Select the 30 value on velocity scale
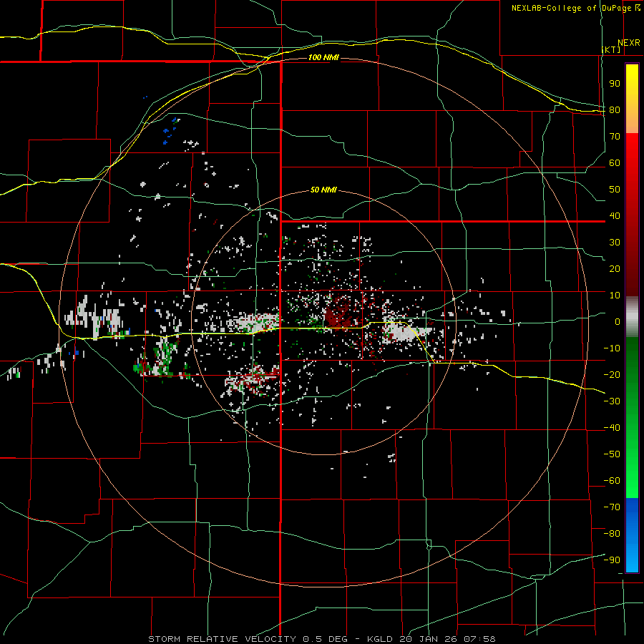This screenshot has width=644, height=644. pyautogui.click(x=615, y=243)
